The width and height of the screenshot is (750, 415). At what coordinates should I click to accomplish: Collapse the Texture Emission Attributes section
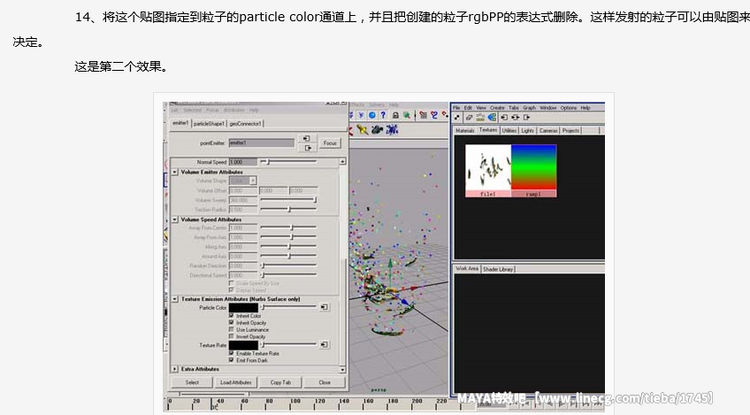175,299
